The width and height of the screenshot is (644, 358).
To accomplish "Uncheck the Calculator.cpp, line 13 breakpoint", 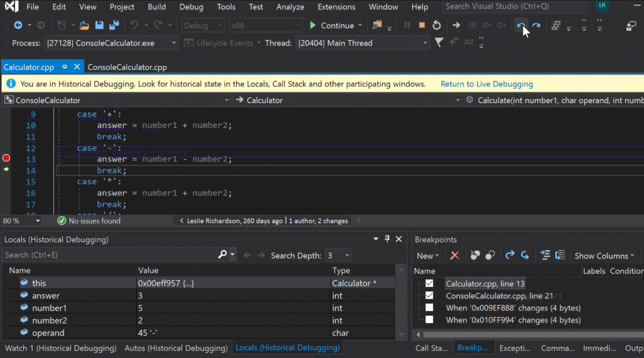I will pos(429,283).
